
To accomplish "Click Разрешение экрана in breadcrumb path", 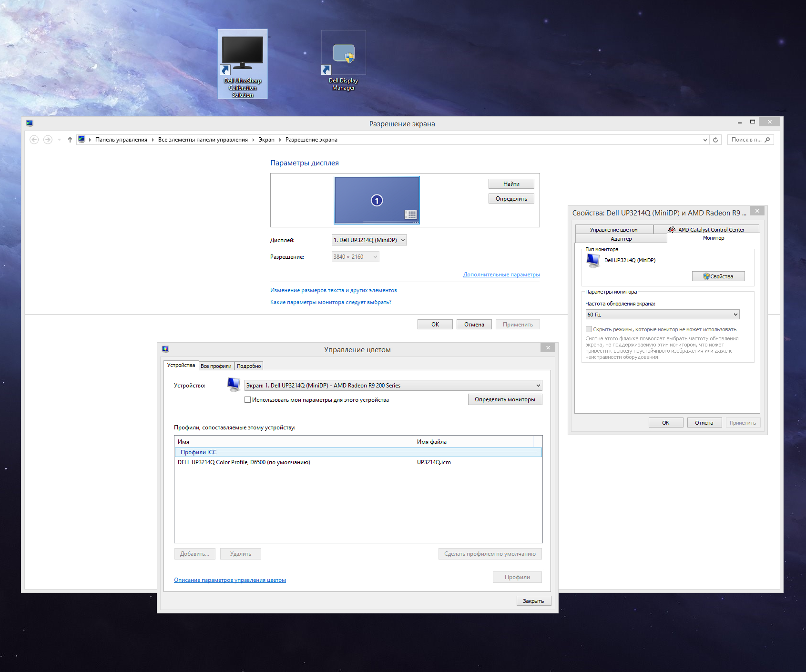I will [311, 140].
